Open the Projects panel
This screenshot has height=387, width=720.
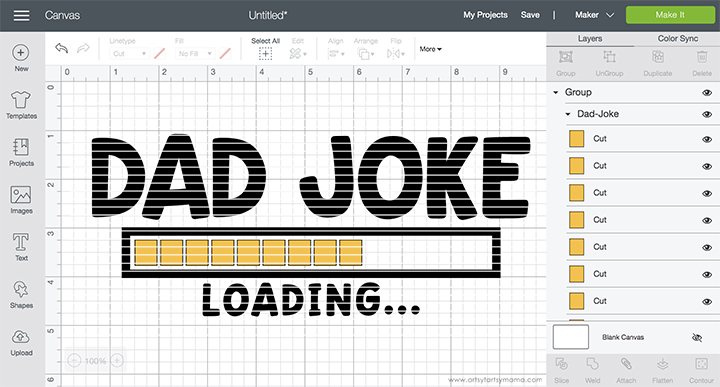coord(21,152)
